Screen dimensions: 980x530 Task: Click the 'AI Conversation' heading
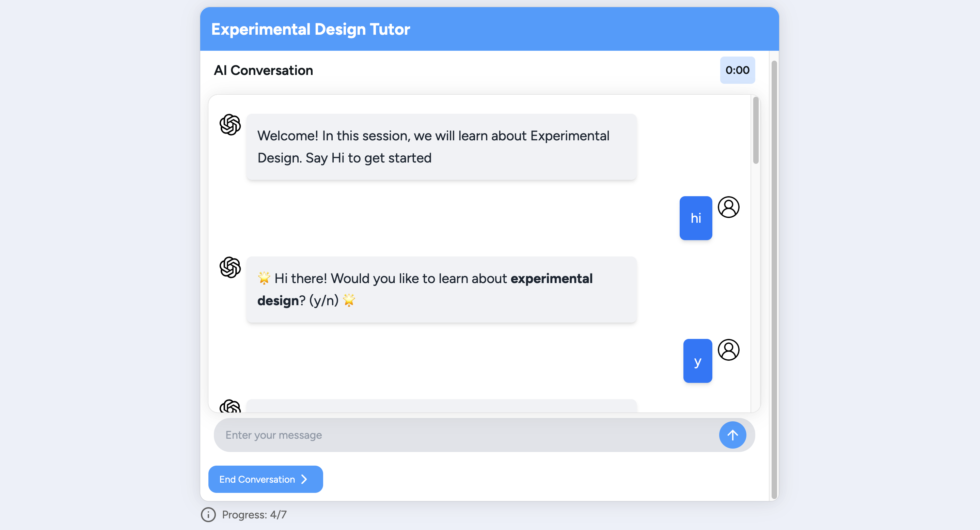(x=263, y=71)
